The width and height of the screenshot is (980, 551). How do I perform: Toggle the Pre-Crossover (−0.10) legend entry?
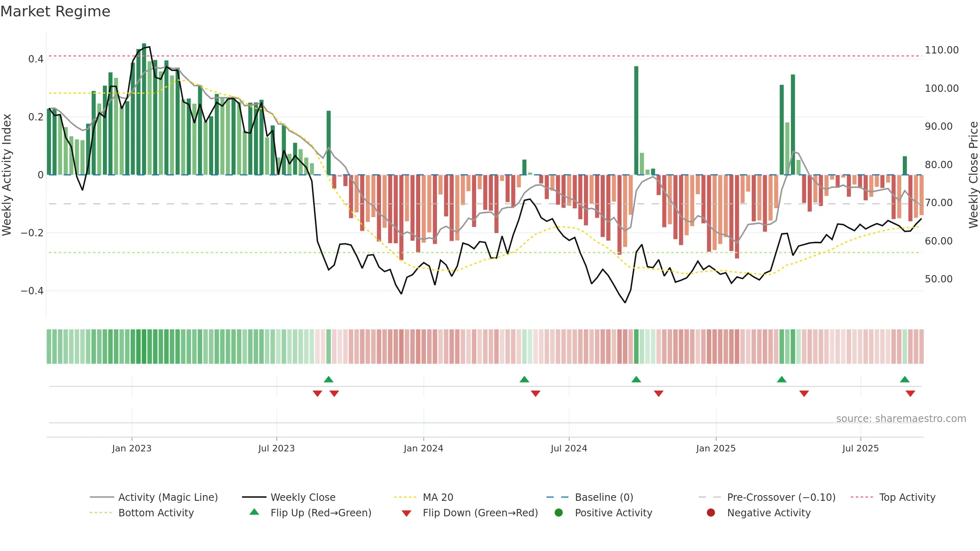(767, 497)
